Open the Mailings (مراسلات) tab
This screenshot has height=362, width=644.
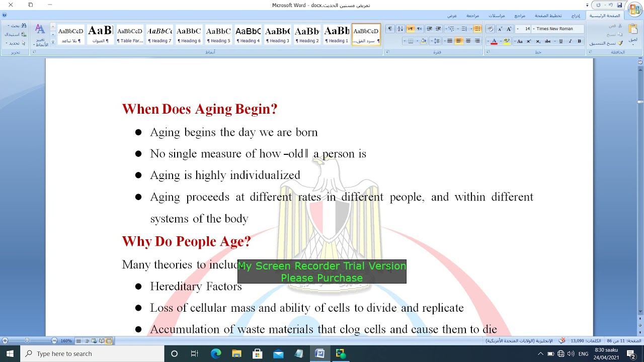pos(497,16)
